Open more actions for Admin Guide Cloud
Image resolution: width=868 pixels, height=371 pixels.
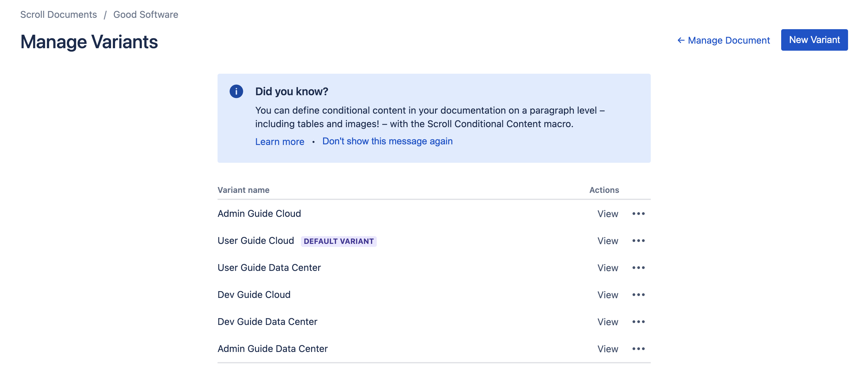(638, 213)
